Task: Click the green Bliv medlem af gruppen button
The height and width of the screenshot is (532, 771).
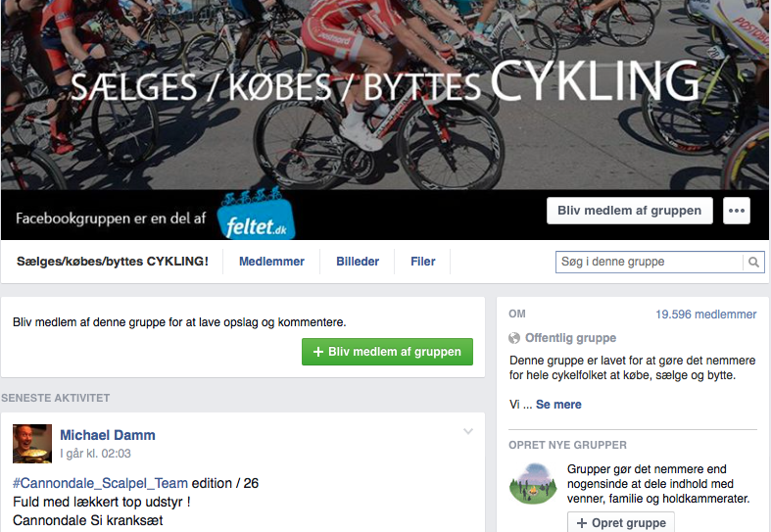Action: (x=387, y=352)
